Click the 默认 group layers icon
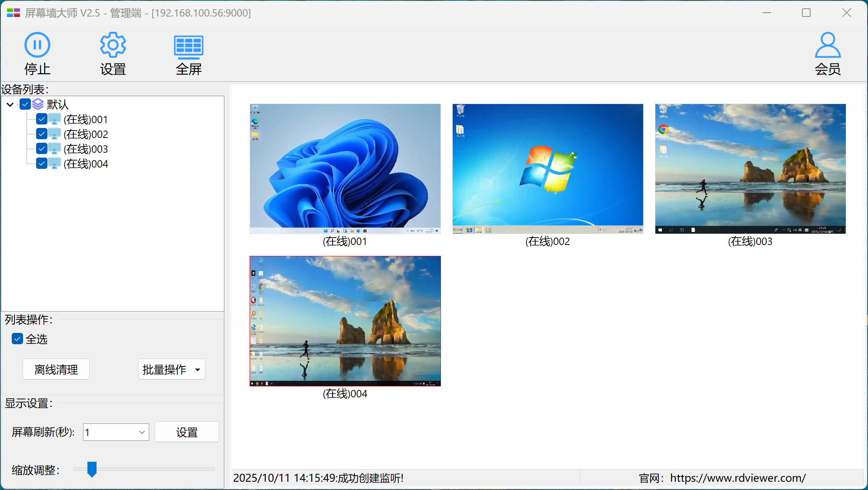 38,104
